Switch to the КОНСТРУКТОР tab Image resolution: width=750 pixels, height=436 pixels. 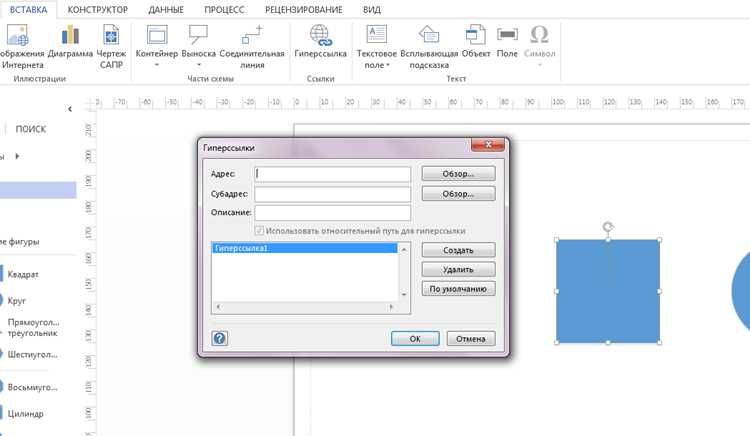pyautogui.click(x=98, y=10)
